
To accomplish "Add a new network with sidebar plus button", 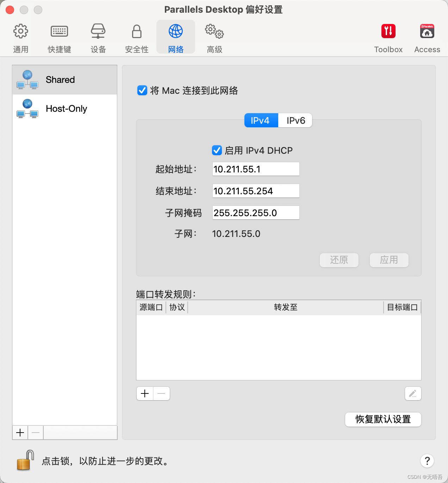I will tap(20, 433).
